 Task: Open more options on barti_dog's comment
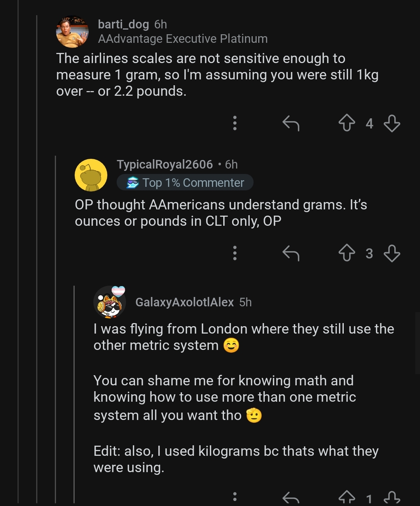click(x=234, y=123)
